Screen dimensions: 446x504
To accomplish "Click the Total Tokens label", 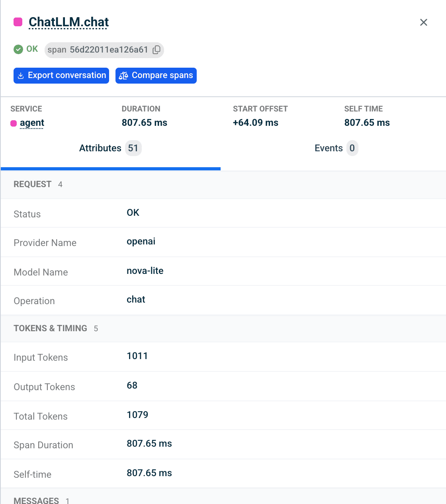I will click(41, 417).
